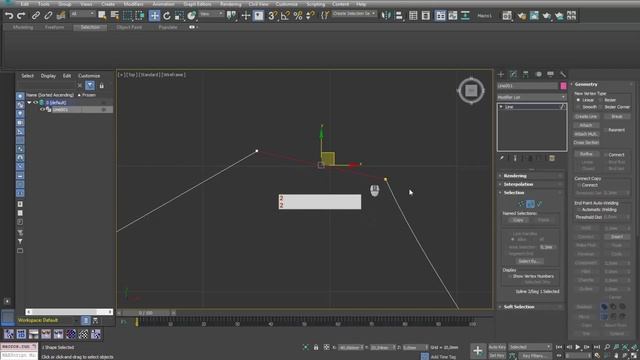Screen dimensions: 640x360
Task: Open the Modifiers menu
Action: (x=133, y=4)
